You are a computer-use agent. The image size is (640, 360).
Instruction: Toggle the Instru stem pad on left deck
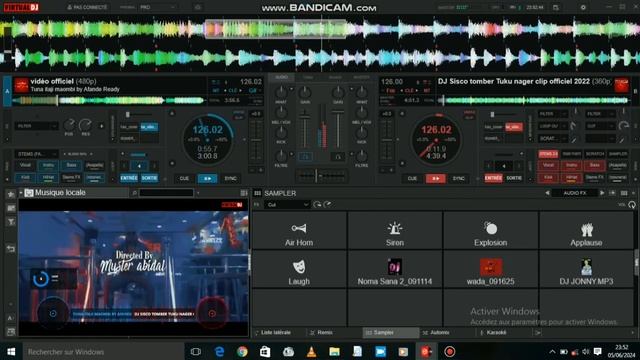[48, 165]
